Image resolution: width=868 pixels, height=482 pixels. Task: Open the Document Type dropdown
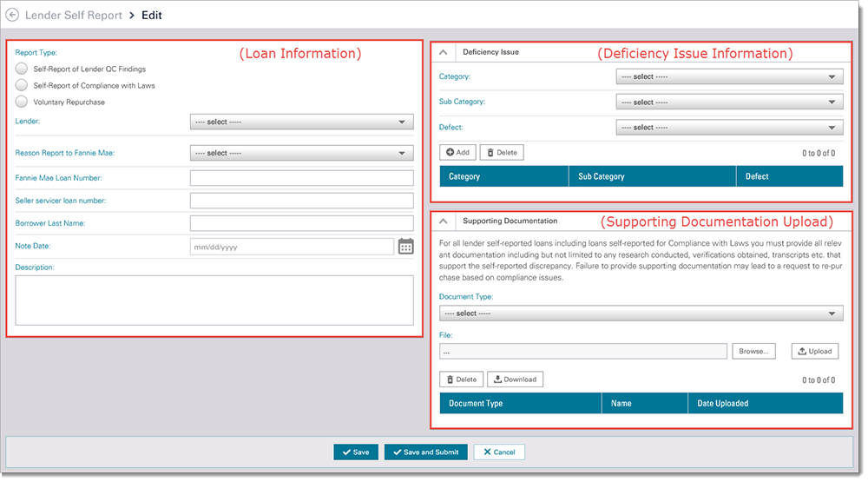641,313
